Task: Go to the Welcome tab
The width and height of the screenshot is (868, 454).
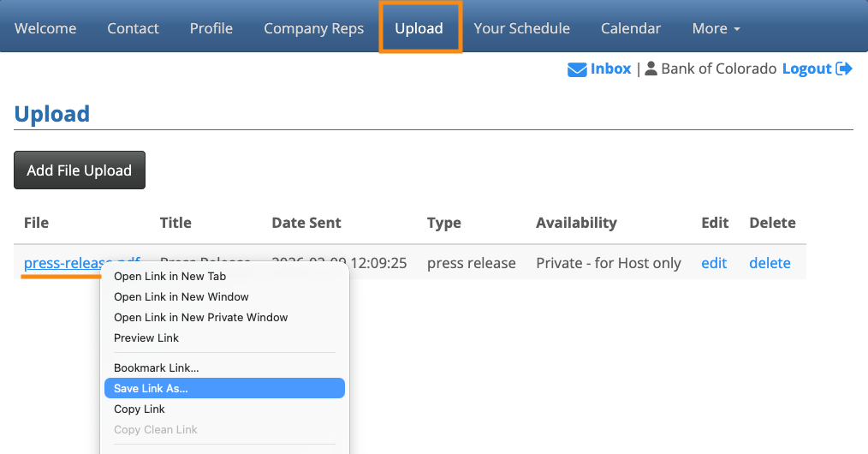Action: coord(45,28)
